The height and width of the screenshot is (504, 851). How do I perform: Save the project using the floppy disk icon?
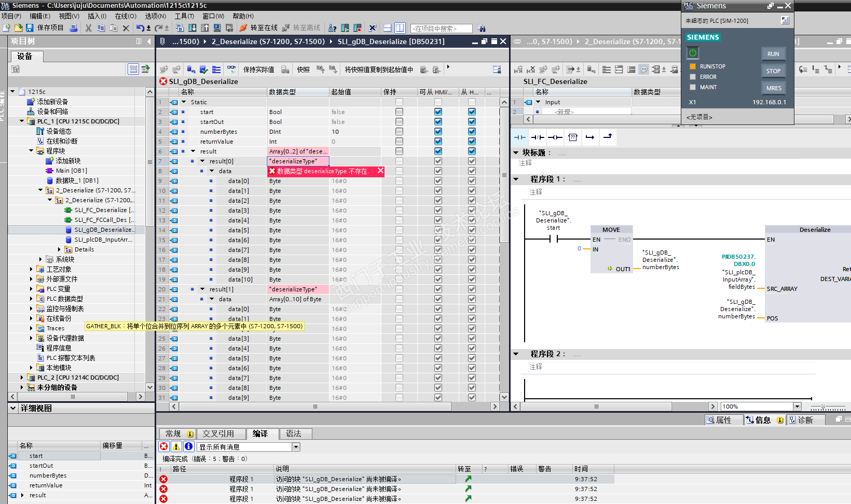pyautogui.click(x=30, y=27)
